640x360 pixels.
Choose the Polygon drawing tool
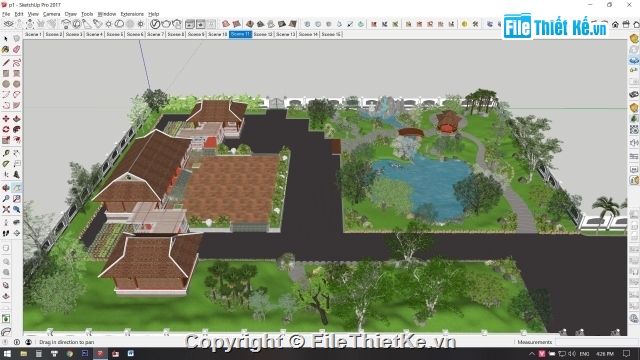tap(16, 84)
